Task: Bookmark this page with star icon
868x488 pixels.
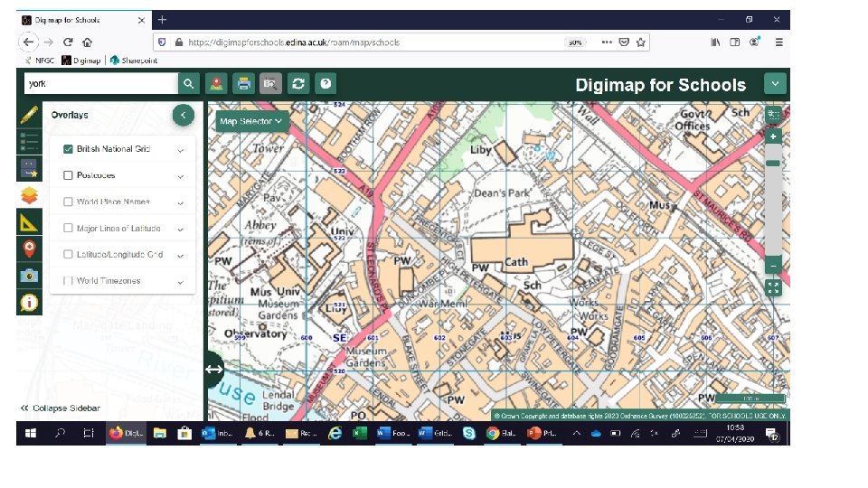Action: (x=640, y=42)
